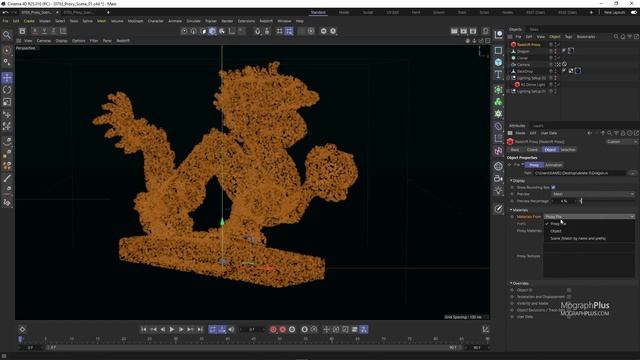Switch to the Animation file tab
This screenshot has width=640, height=360.
[x=553, y=165]
